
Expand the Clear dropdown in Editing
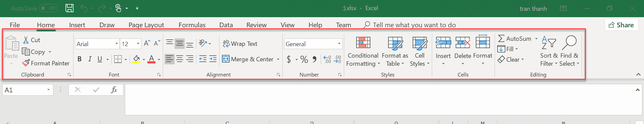(522, 60)
